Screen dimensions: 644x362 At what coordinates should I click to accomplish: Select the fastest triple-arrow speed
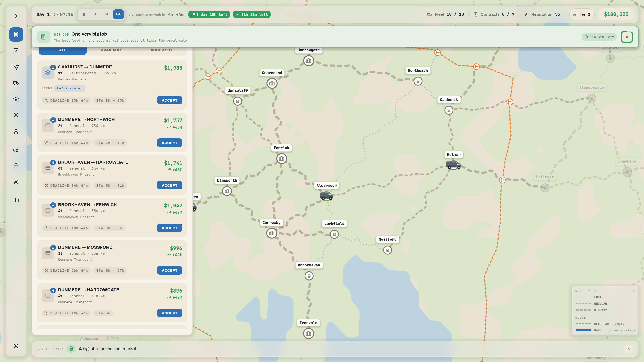[x=118, y=14]
